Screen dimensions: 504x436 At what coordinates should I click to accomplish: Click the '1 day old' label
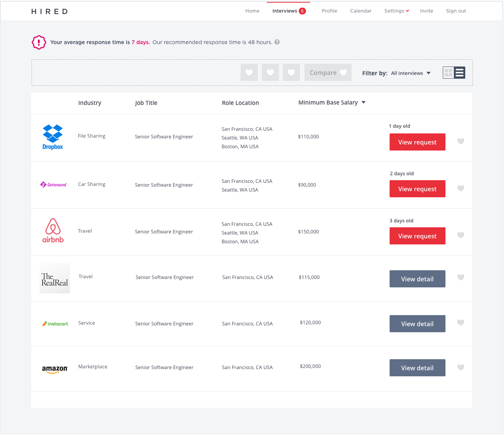399,126
